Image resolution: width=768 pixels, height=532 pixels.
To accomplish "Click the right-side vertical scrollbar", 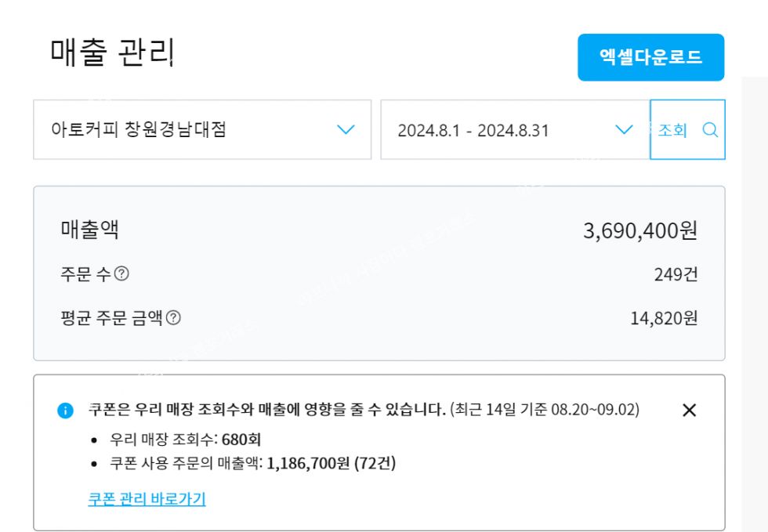I will [754, 306].
